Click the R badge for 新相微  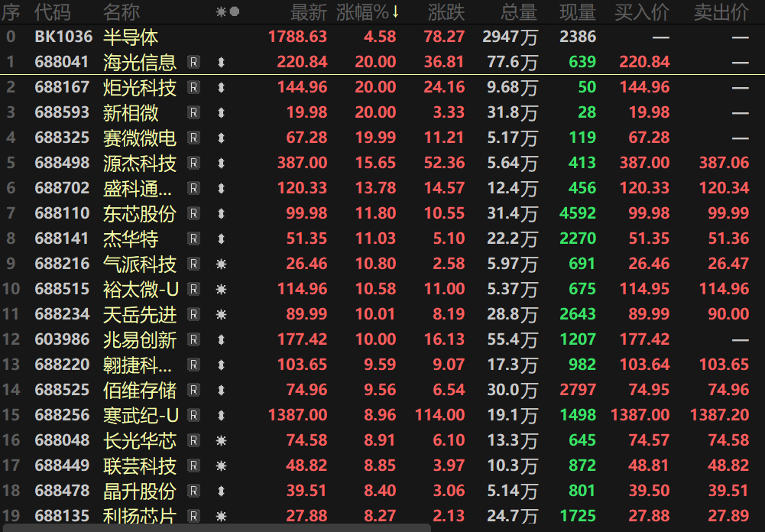point(193,113)
